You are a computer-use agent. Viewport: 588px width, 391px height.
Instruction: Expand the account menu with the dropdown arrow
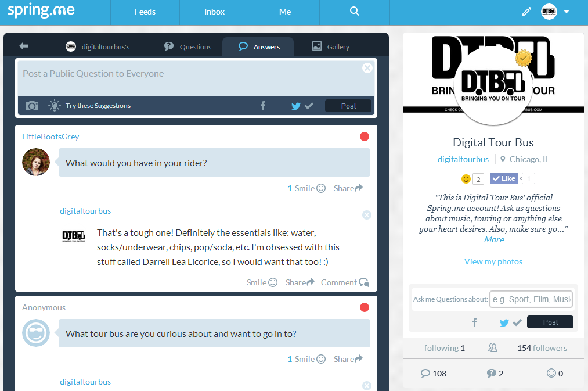(x=567, y=12)
